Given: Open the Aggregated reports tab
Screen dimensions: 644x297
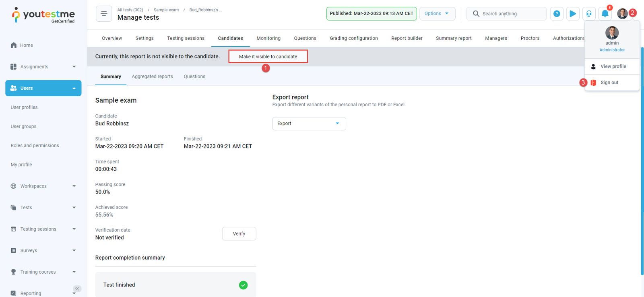Looking at the screenshot, I should (x=152, y=76).
